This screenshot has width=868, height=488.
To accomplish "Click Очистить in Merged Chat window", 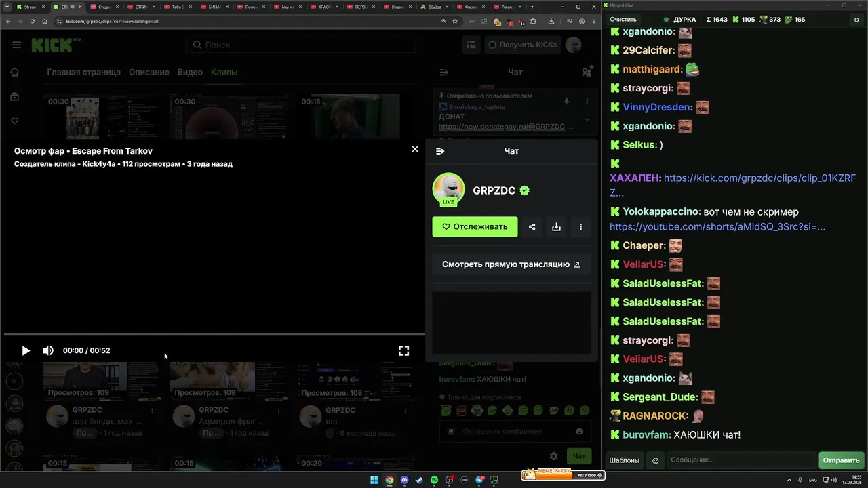I will coord(623,20).
